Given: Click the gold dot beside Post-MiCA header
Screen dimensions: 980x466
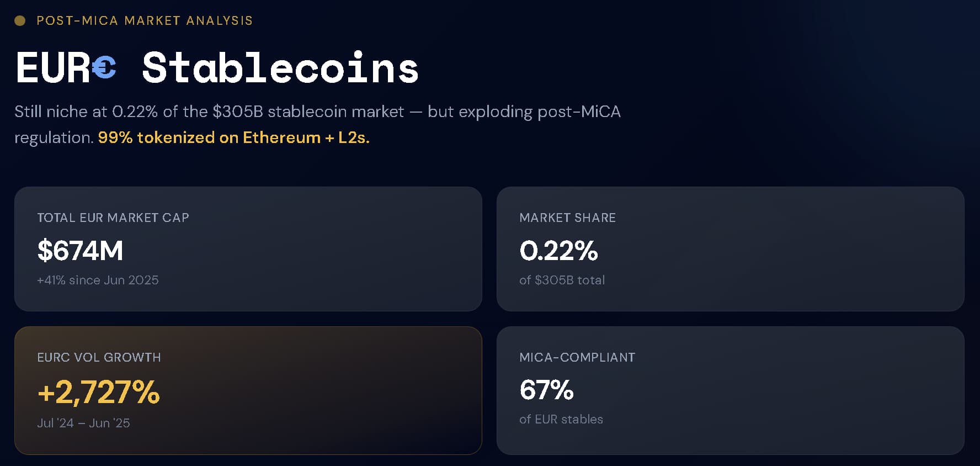Looking at the screenshot, I should (x=20, y=21).
